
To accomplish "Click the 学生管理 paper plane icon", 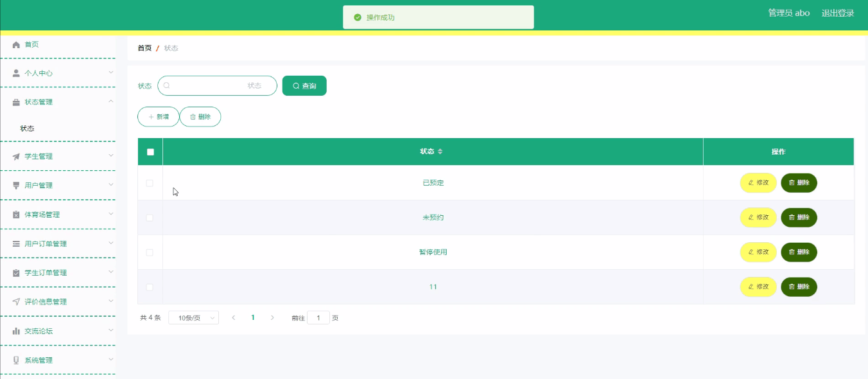I will (15, 156).
